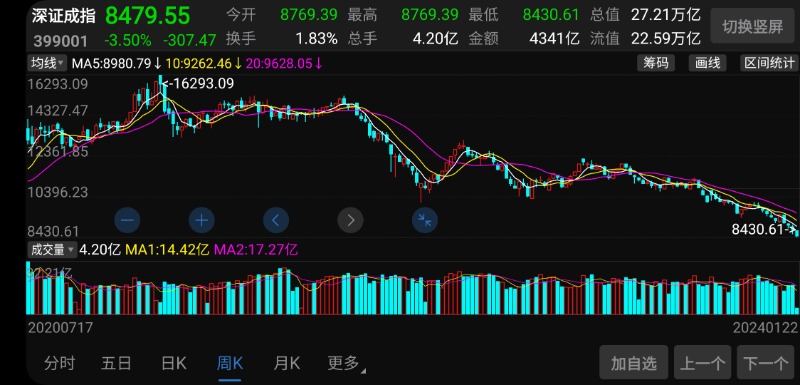Move chart left with the back arrow
This screenshot has width=800, height=385.
pyautogui.click(x=276, y=220)
